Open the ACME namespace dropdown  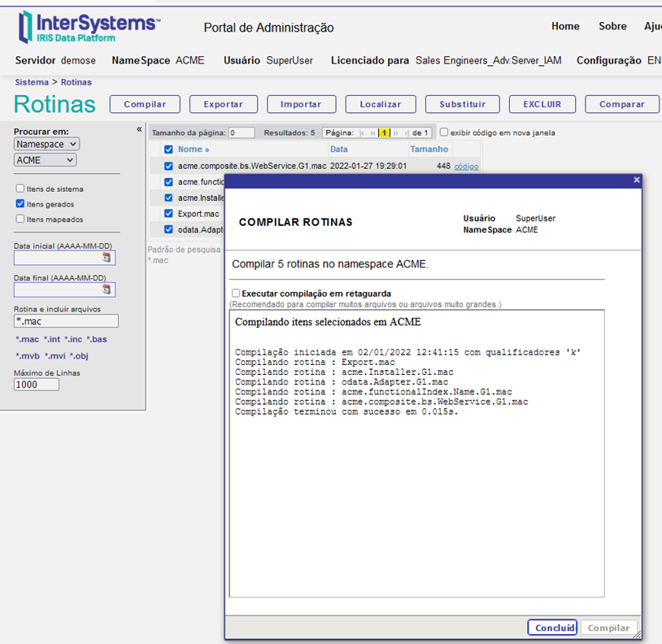click(x=46, y=160)
